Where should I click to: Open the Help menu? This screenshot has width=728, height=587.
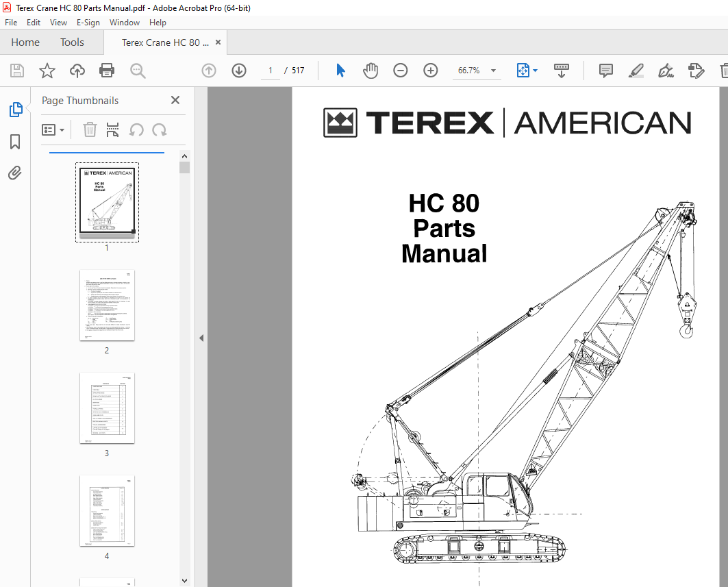[158, 23]
